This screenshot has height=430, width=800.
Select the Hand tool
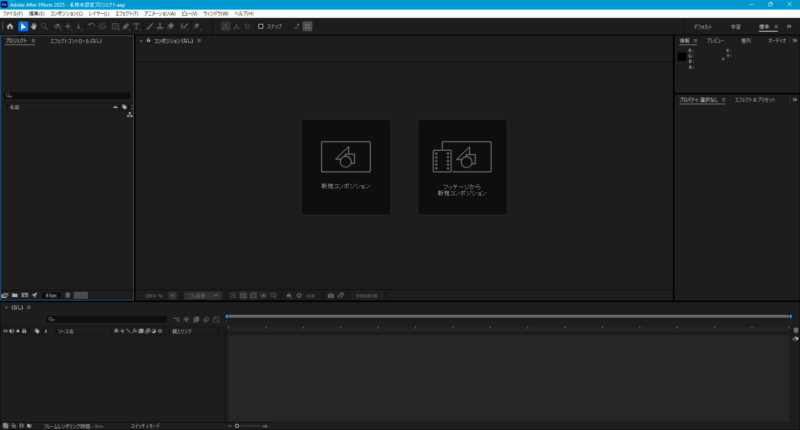(x=34, y=27)
